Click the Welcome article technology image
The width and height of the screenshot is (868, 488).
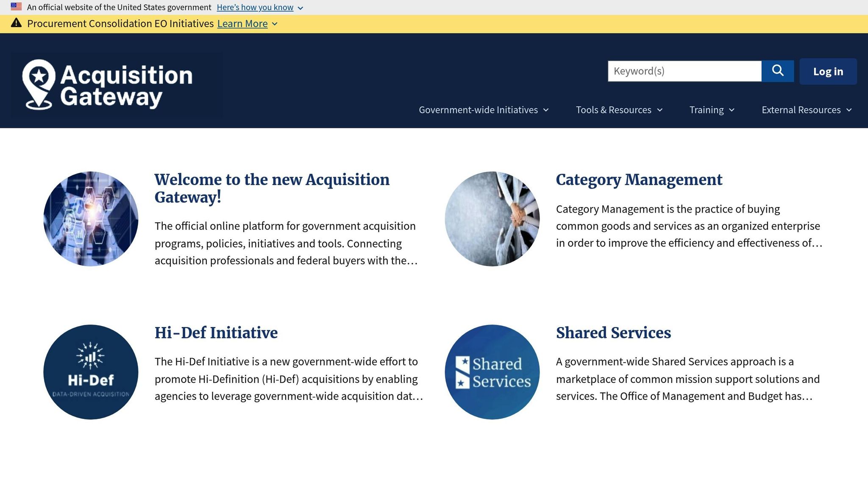click(x=91, y=219)
